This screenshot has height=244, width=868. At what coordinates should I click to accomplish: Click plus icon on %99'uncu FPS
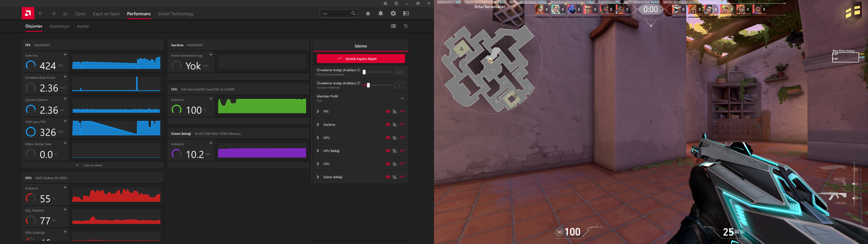(65, 121)
